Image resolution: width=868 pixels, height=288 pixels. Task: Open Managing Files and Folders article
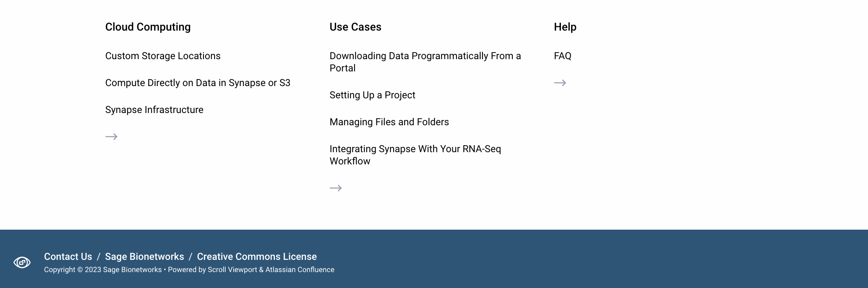(389, 122)
